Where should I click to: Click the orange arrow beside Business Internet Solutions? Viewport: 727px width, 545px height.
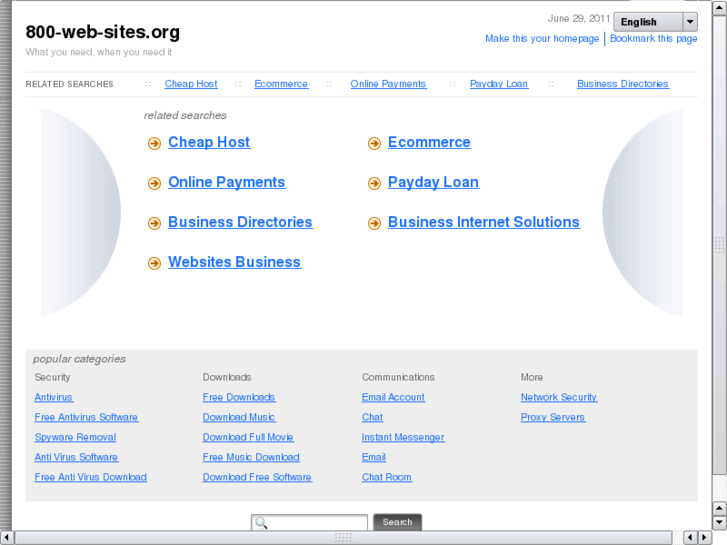[374, 223]
